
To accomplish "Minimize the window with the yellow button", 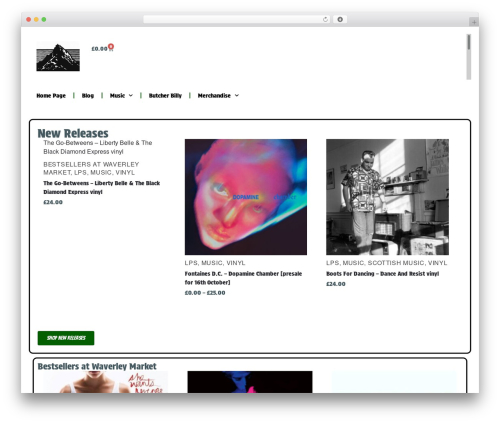I will [x=36, y=20].
